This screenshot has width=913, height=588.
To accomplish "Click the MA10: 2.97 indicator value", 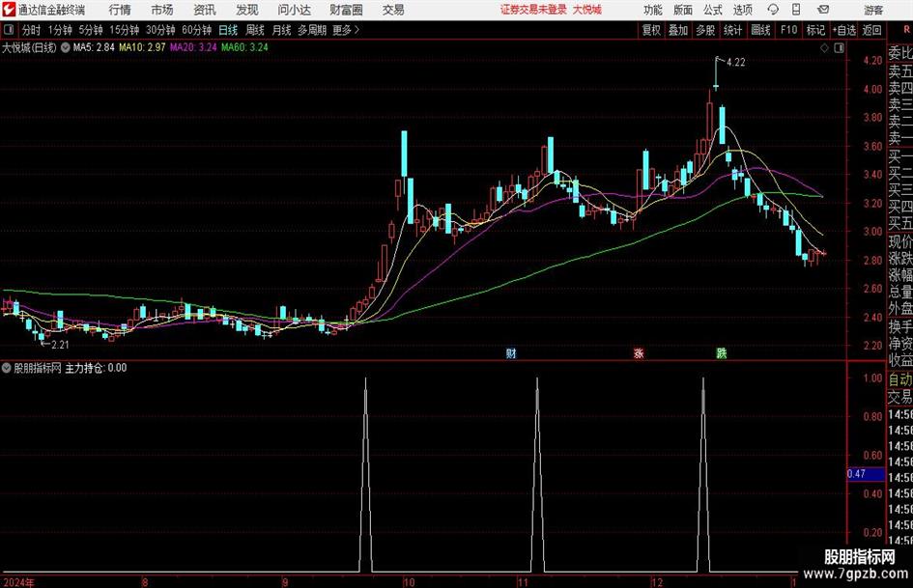I will (x=142, y=47).
